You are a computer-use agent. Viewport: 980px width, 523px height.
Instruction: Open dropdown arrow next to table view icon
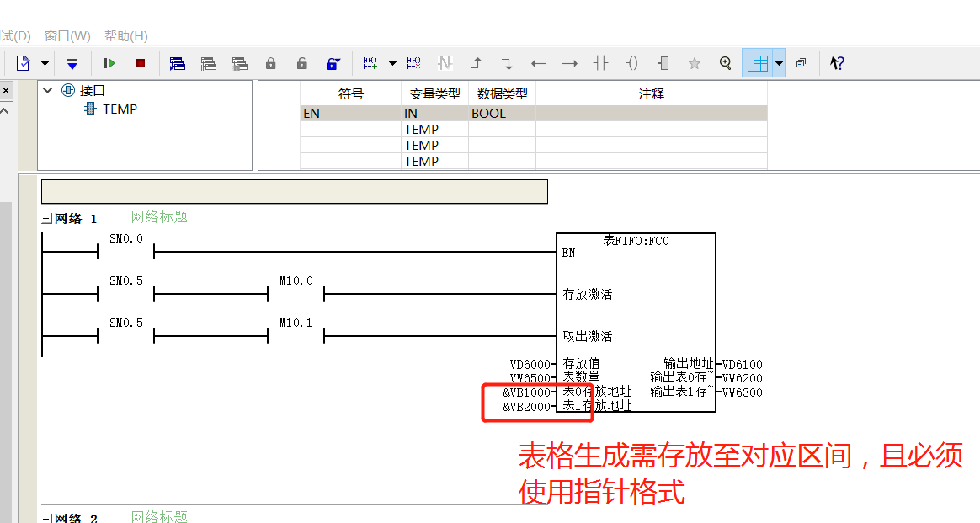pyautogui.click(x=779, y=63)
